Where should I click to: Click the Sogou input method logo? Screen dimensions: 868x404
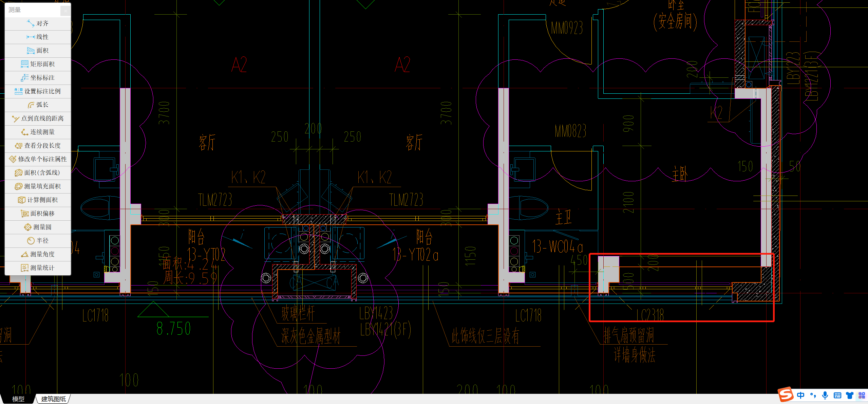[785, 395]
